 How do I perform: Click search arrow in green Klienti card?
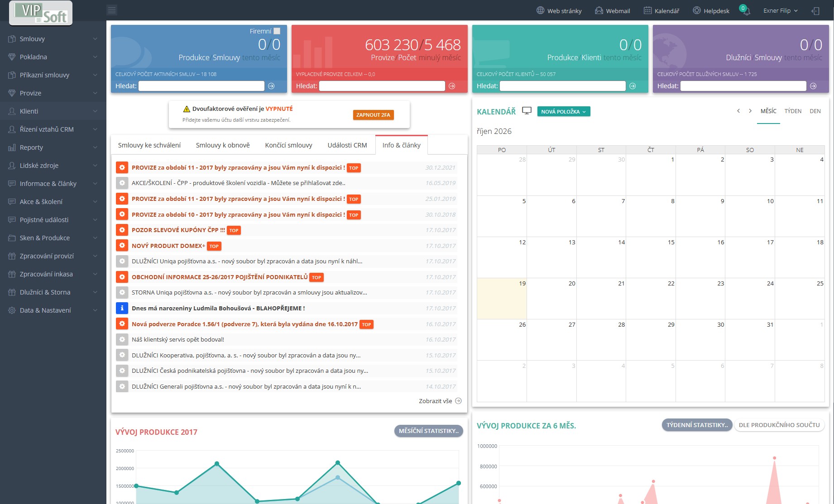[x=633, y=86]
